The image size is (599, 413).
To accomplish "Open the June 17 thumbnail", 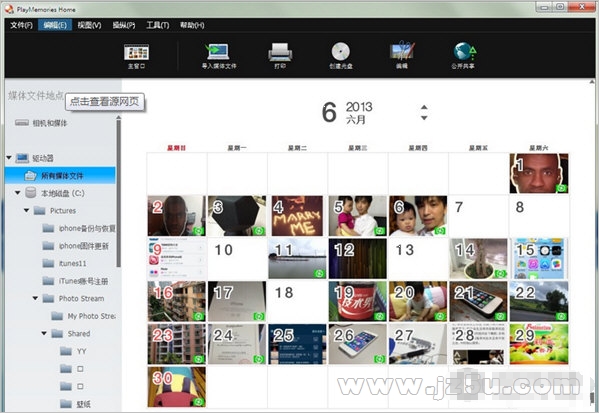I will tap(237, 301).
